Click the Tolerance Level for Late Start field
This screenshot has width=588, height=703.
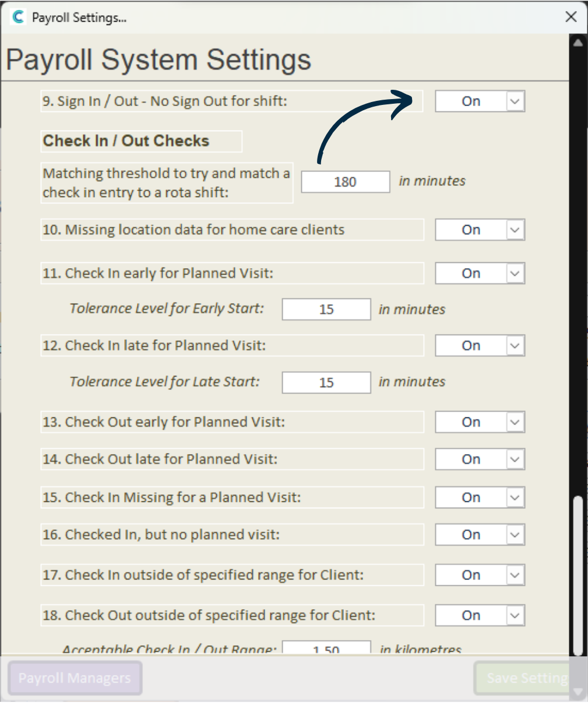click(x=326, y=383)
